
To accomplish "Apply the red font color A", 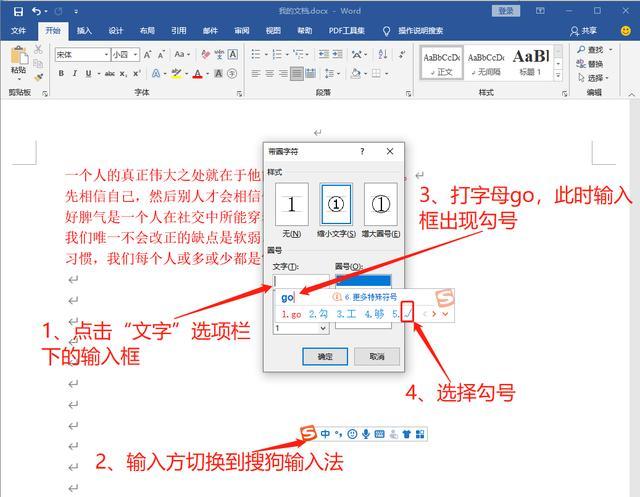I will click(198, 74).
